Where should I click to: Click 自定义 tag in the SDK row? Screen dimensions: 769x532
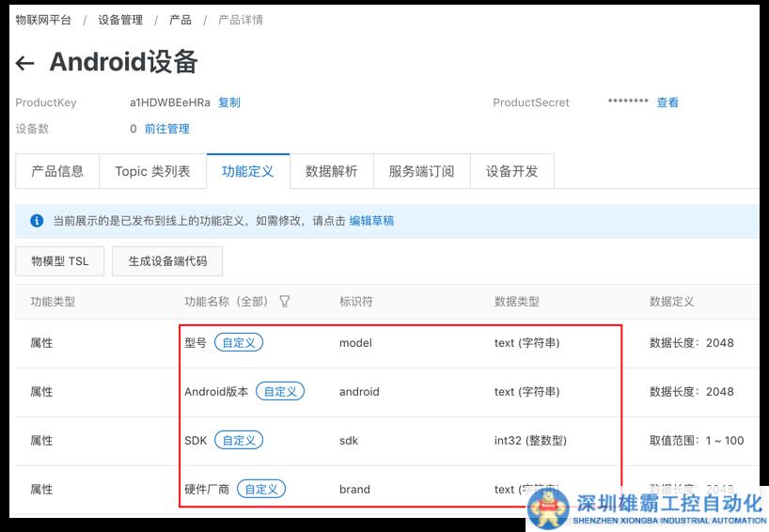click(239, 441)
